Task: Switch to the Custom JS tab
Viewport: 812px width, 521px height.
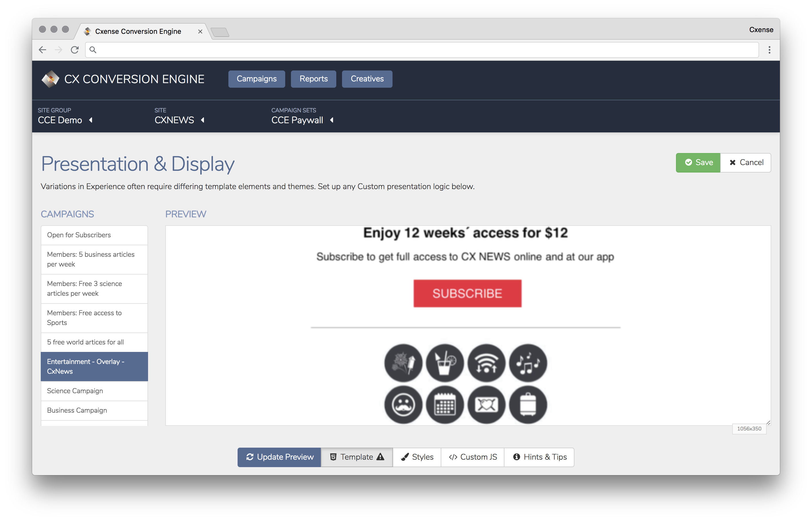Action: 473,457
